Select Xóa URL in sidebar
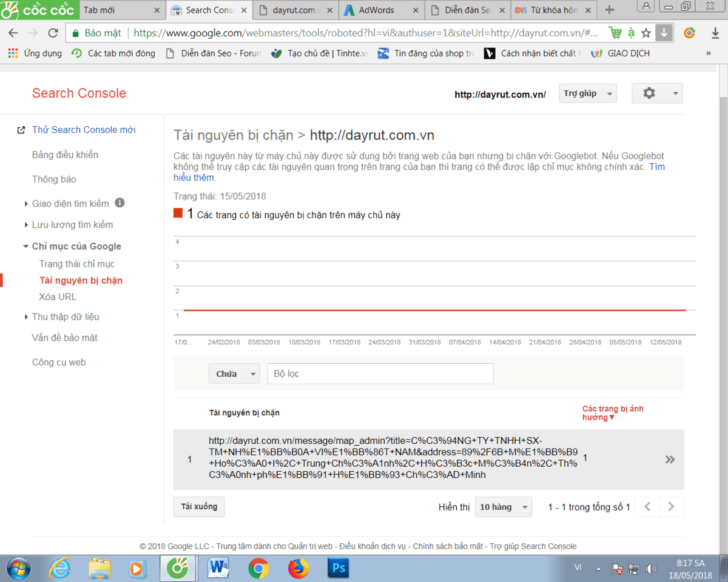 (x=58, y=297)
